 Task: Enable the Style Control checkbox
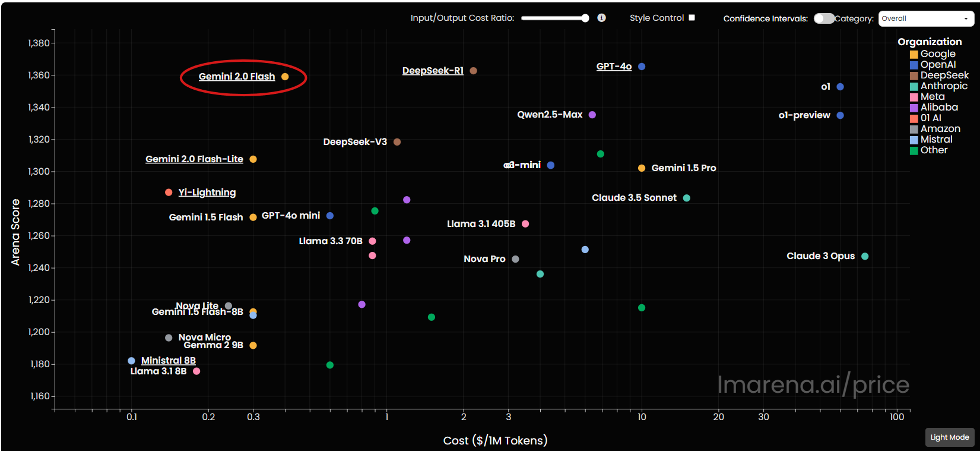click(x=692, y=18)
